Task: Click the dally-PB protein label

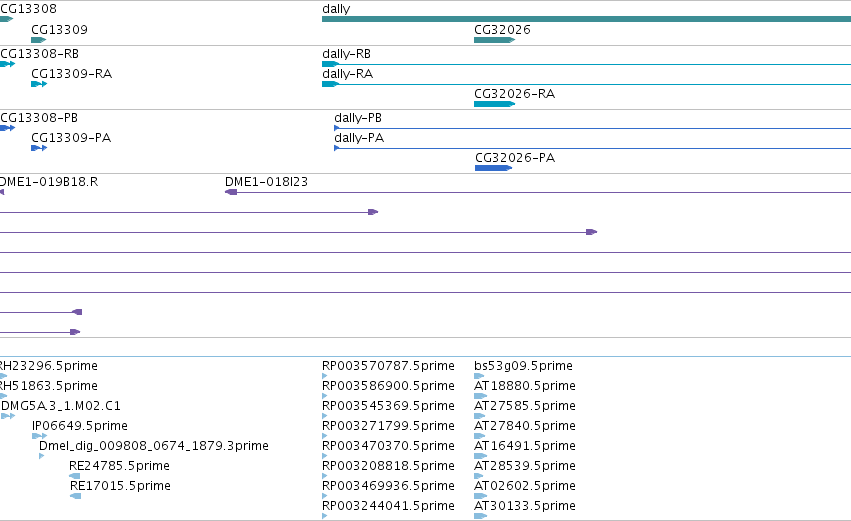Action: coord(358,118)
